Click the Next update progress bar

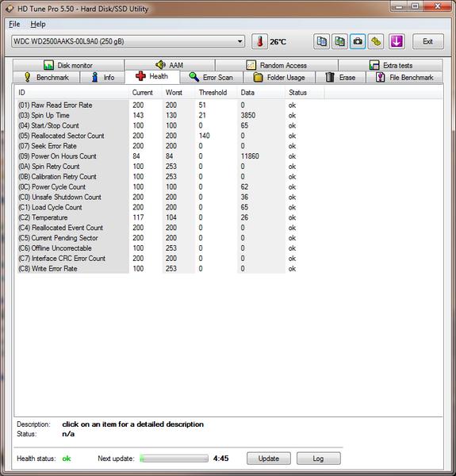[x=174, y=459]
